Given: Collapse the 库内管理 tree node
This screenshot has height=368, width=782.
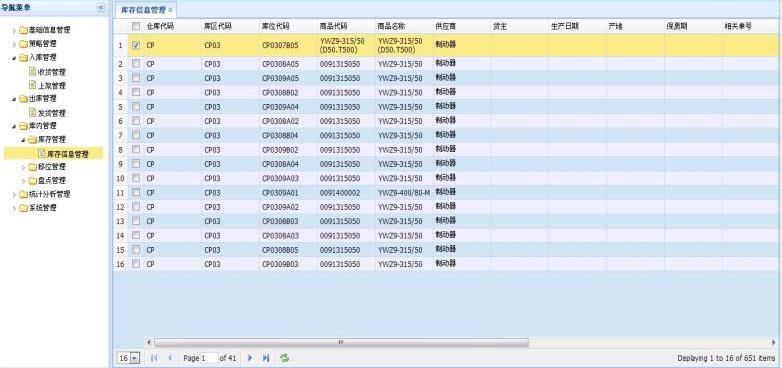Looking at the screenshot, I should click(x=14, y=126).
